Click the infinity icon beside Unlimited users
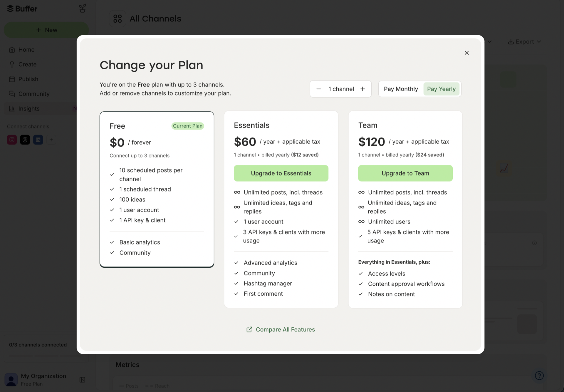 tap(361, 222)
